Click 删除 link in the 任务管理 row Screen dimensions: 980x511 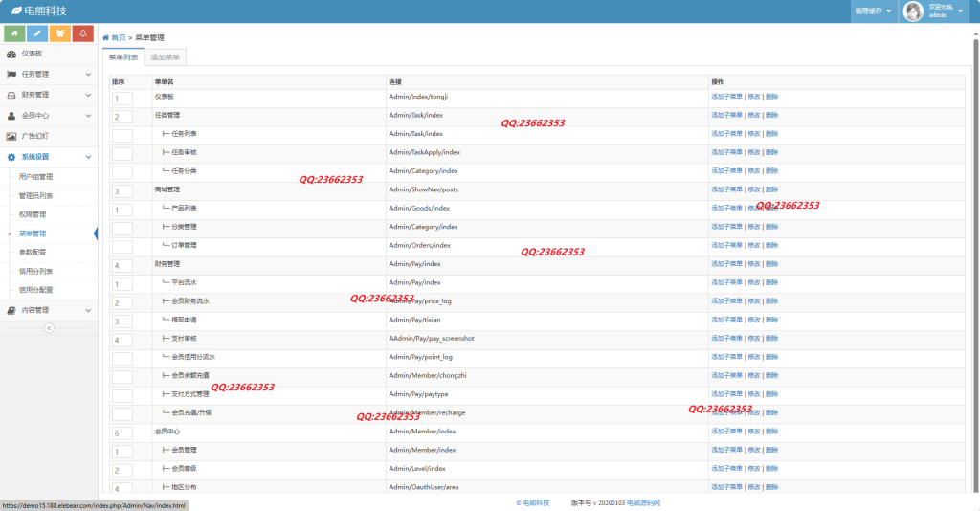click(771, 116)
